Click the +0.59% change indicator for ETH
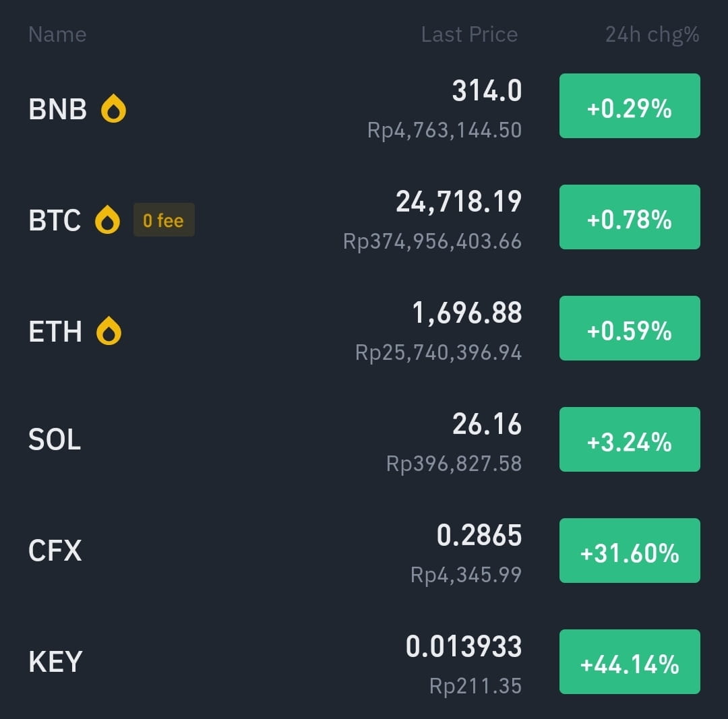The image size is (728, 719). (629, 328)
